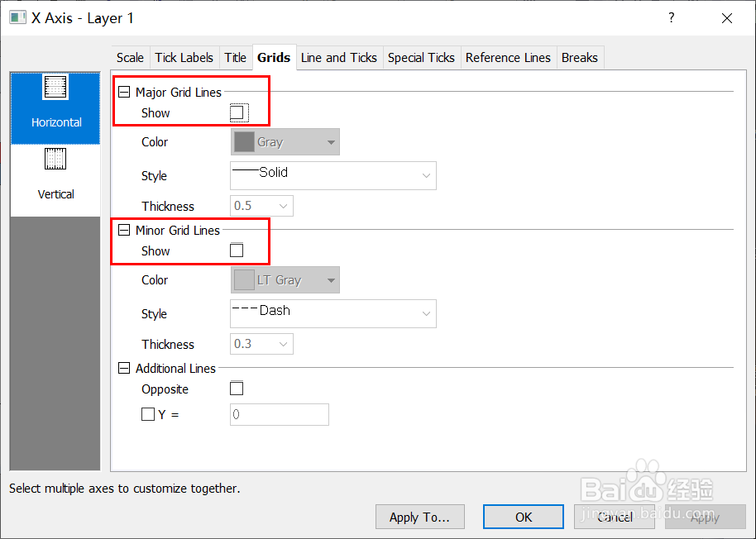This screenshot has height=539, width=756.
Task: Click the Y = value input field
Action: pos(279,415)
